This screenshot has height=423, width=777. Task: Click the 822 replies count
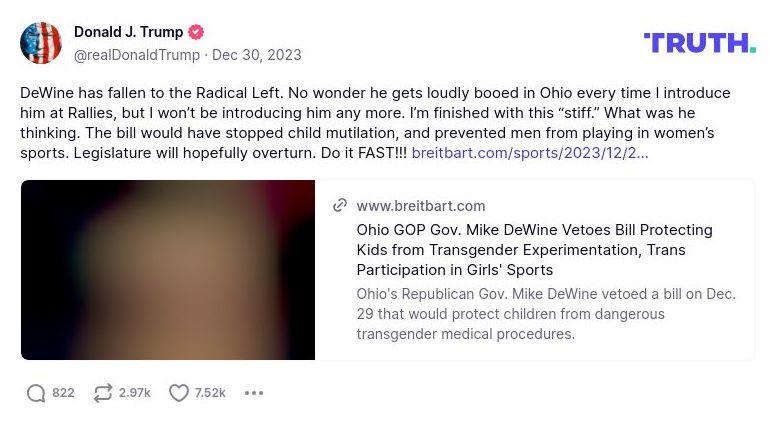click(x=63, y=393)
